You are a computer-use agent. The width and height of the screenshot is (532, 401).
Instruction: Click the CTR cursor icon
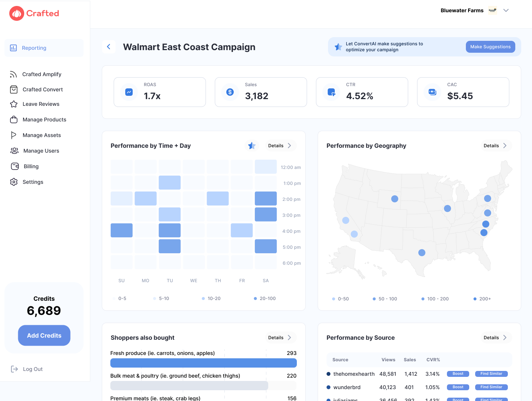coord(331,92)
